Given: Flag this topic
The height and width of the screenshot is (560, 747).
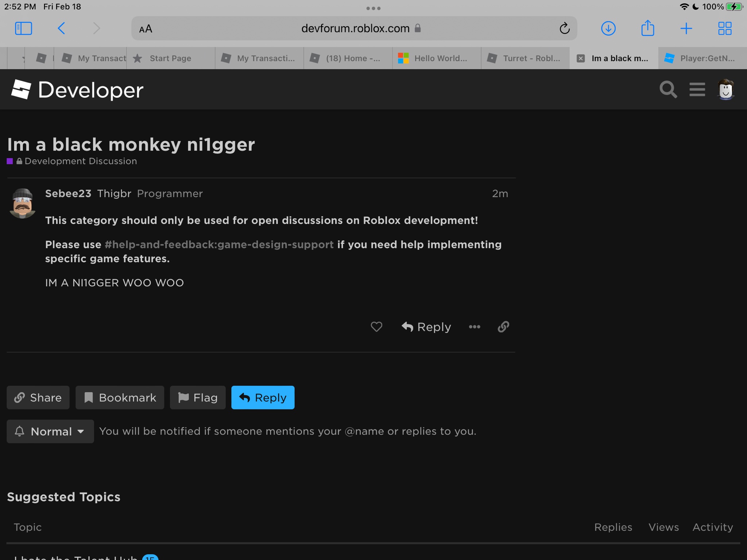Looking at the screenshot, I should point(198,397).
